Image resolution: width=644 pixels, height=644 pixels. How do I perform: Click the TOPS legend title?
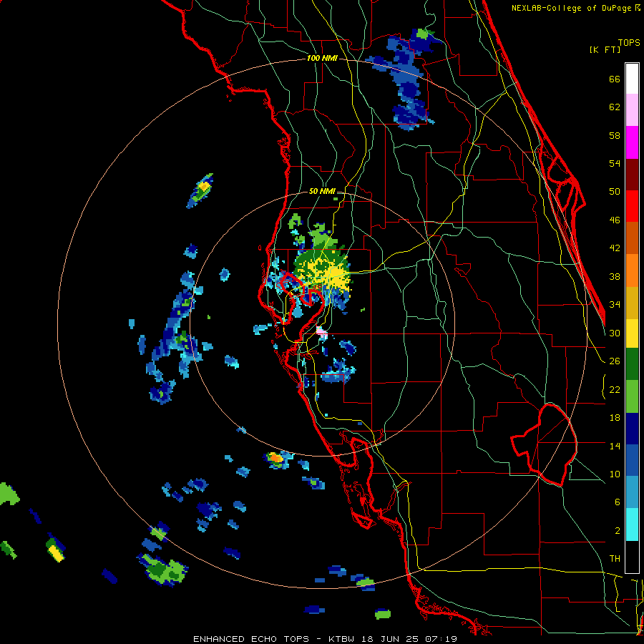coord(629,43)
